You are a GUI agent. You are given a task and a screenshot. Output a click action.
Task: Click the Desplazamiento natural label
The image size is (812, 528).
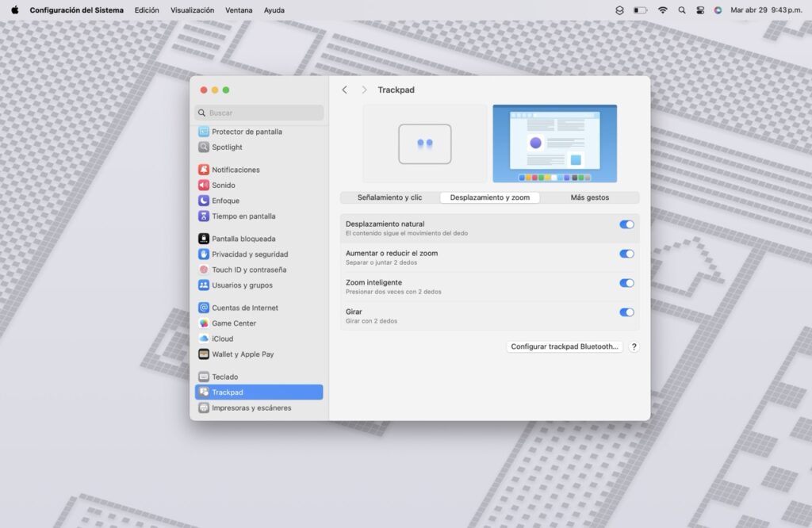pyautogui.click(x=385, y=224)
